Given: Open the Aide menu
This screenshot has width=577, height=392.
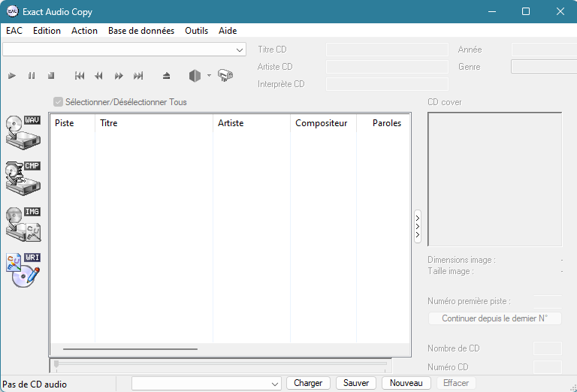Looking at the screenshot, I should 228,31.
